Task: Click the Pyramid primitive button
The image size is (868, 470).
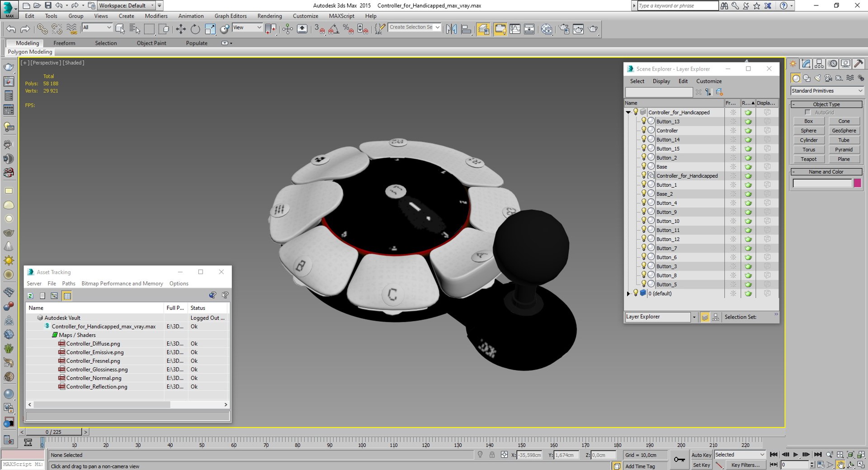Action: pos(844,150)
